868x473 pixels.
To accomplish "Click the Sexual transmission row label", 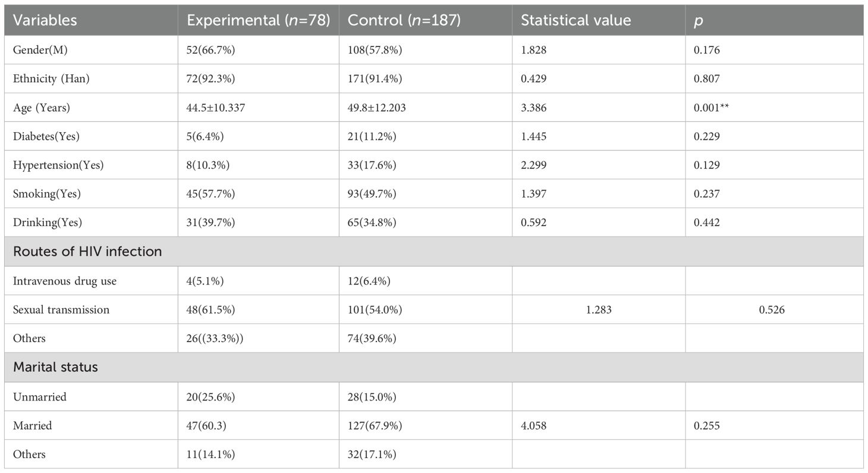I will tap(61, 309).
